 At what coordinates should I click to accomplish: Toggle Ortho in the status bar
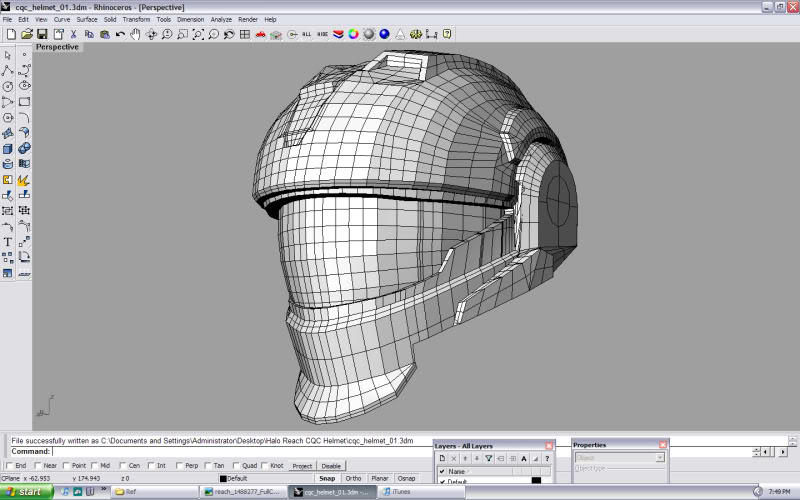pyautogui.click(x=354, y=479)
